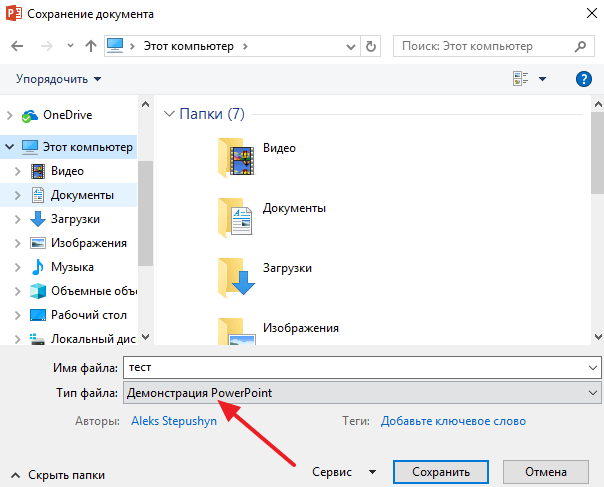Viewport: 604px width, 487px height.
Task: Click the Help question mark icon
Action: coord(584,79)
